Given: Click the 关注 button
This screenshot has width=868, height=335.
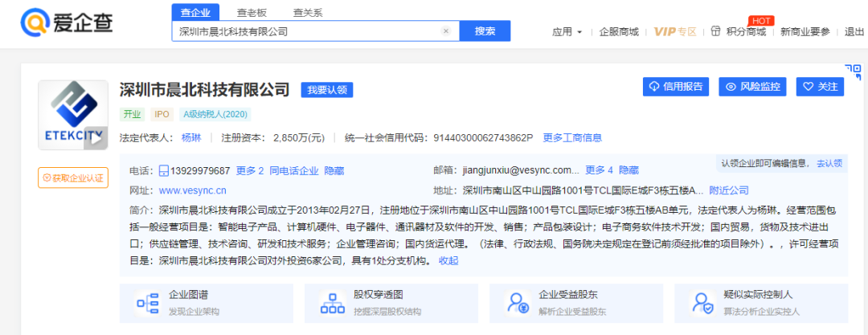Looking at the screenshot, I should pos(821,87).
